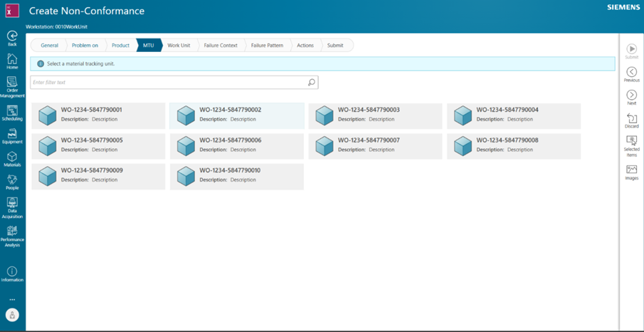Open Data Acquisition in the sidebar

(x=12, y=205)
